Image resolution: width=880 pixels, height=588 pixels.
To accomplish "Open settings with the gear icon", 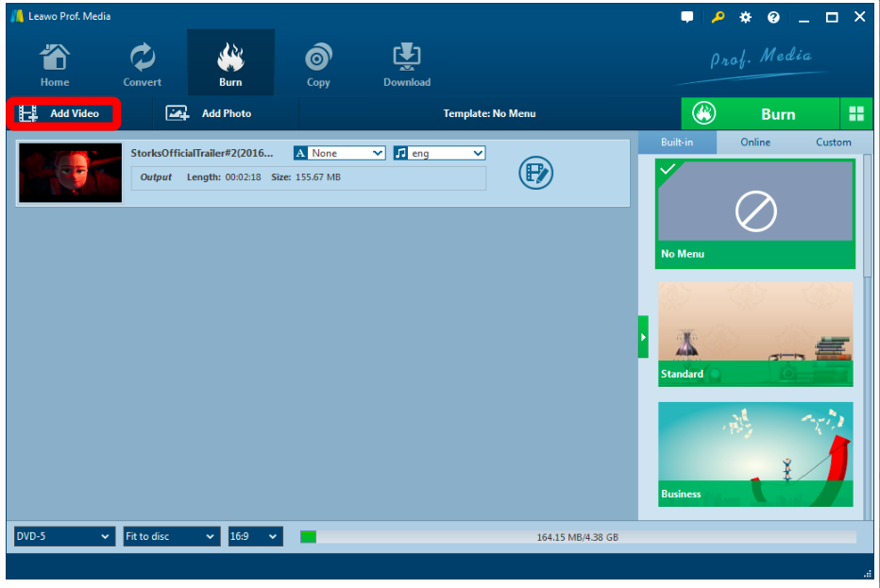I will [745, 17].
